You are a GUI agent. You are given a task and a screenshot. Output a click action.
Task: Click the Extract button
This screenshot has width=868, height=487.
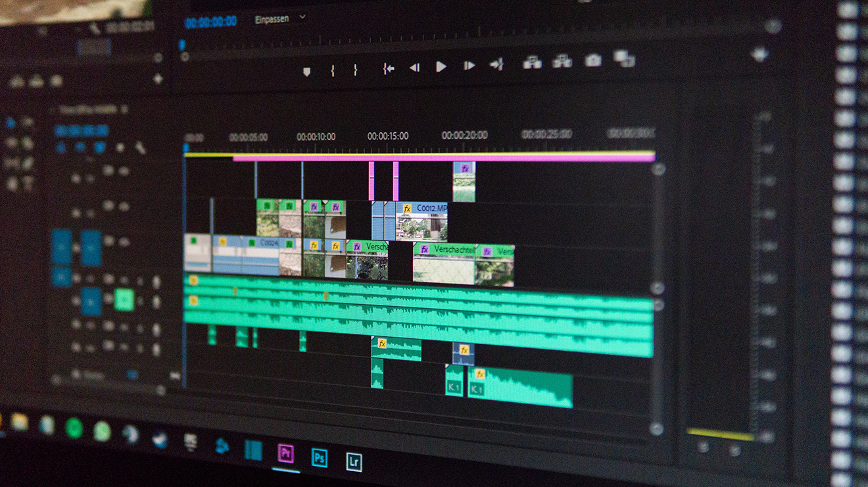pyautogui.click(x=562, y=61)
